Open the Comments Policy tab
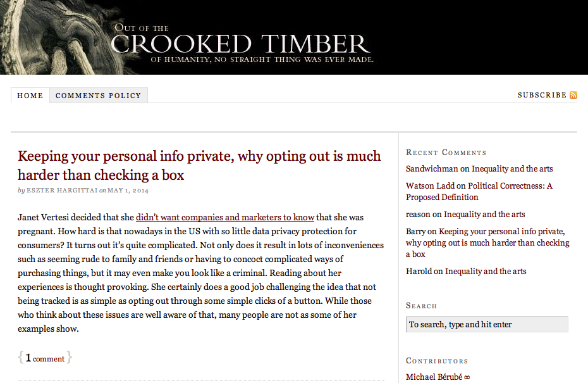 click(98, 96)
